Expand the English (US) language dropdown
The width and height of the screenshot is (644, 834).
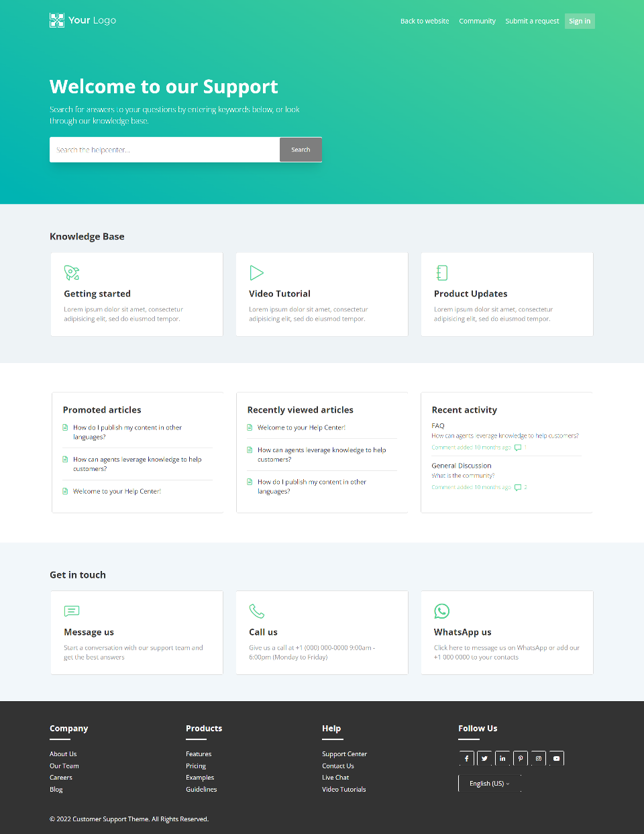pyautogui.click(x=490, y=783)
